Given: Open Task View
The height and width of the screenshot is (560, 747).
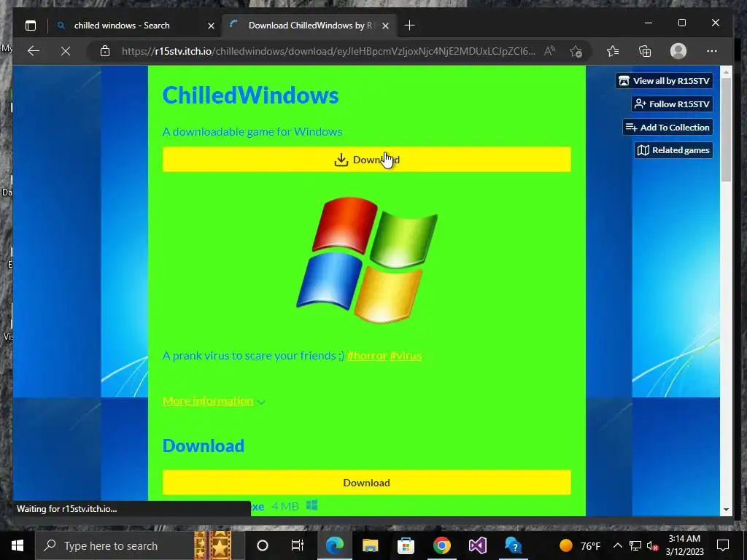Looking at the screenshot, I should pyautogui.click(x=298, y=545).
